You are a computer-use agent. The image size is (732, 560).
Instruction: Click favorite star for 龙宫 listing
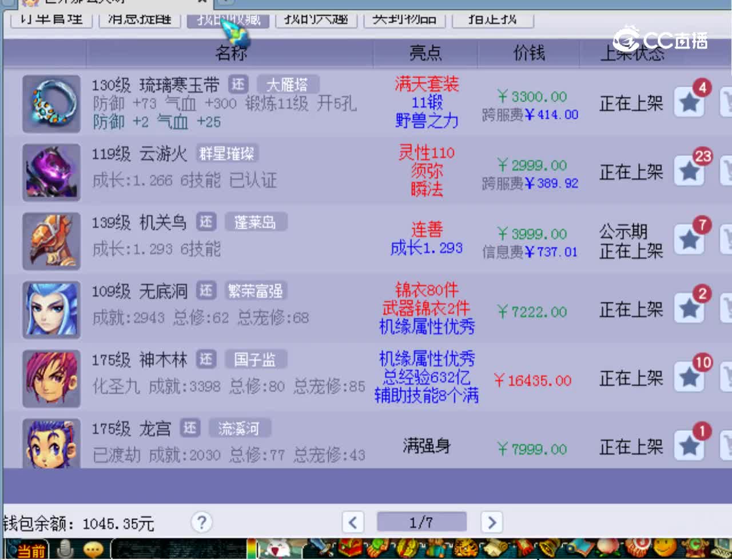coord(689,446)
